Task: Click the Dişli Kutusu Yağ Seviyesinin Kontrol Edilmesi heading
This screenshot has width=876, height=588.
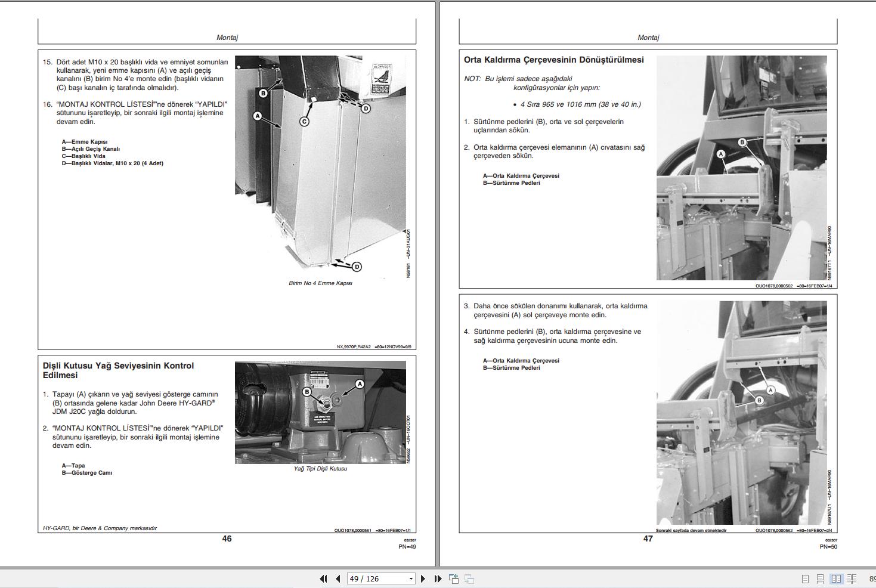Action: click(x=118, y=370)
